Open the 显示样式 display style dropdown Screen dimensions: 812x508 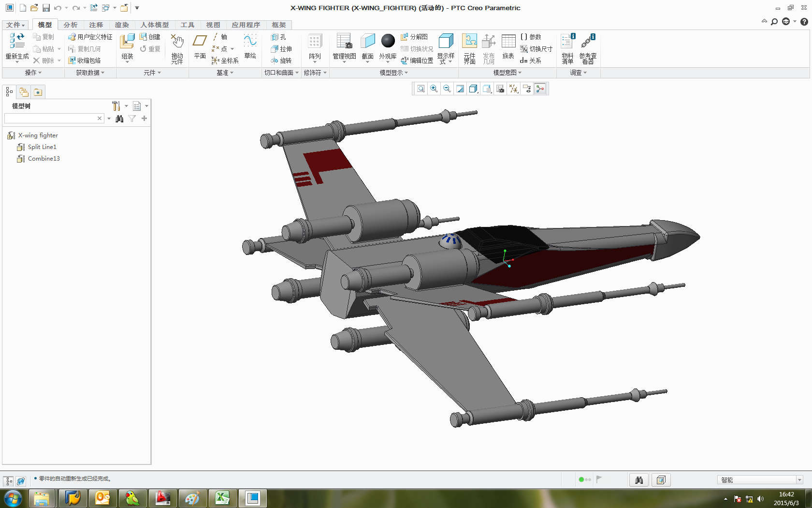coord(446,48)
